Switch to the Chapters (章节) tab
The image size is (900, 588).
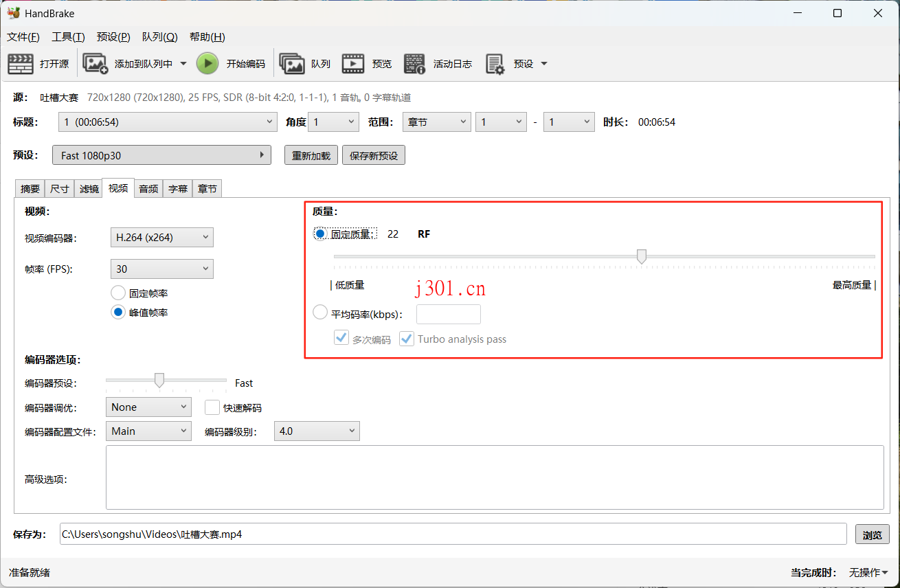[207, 189]
